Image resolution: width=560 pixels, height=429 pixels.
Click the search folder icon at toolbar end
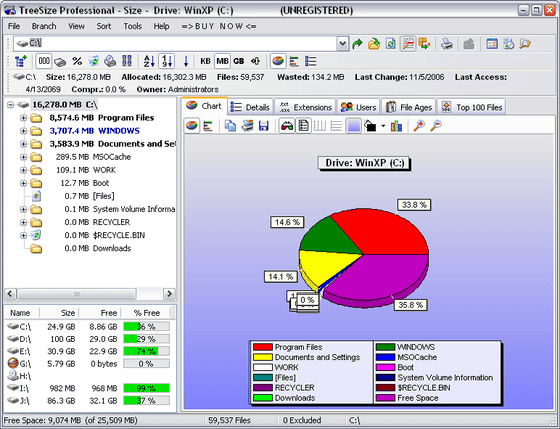525,44
